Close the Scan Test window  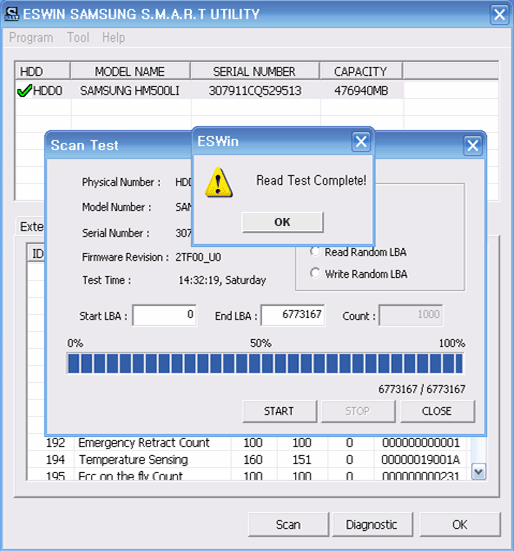tap(473, 145)
